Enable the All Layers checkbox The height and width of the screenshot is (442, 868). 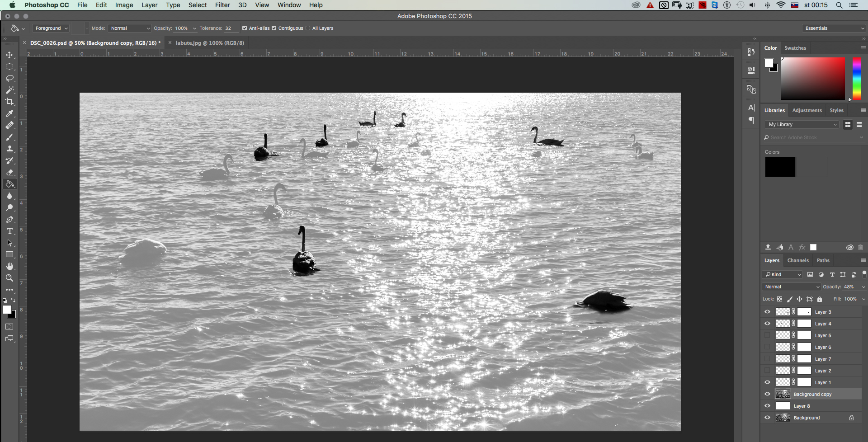pyautogui.click(x=308, y=28)
